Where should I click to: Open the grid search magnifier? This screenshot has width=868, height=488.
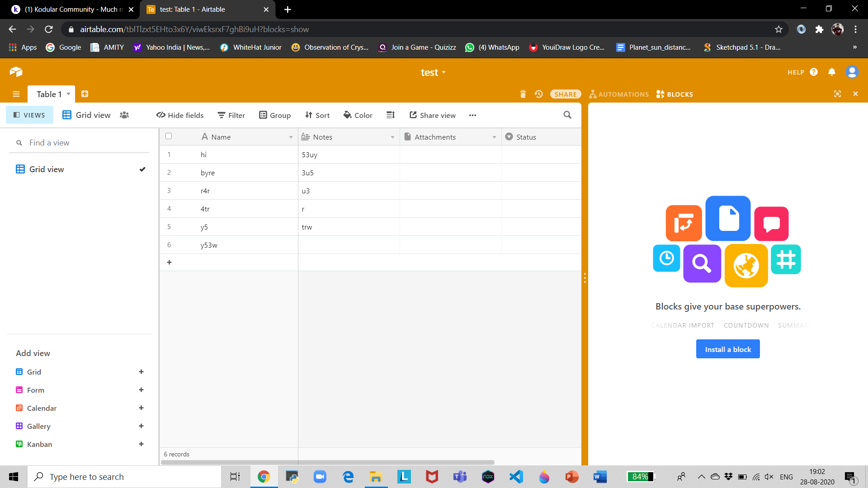[x=567, y=115]
